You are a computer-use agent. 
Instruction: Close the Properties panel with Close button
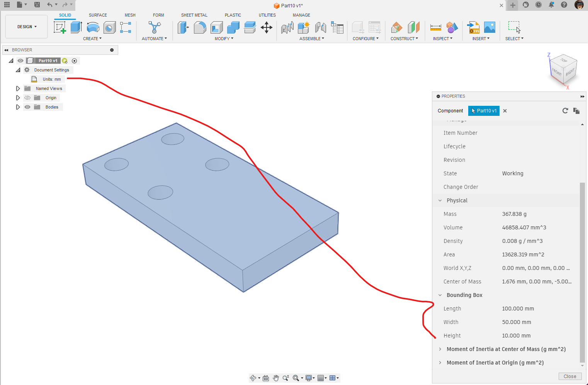click(570, 376)
